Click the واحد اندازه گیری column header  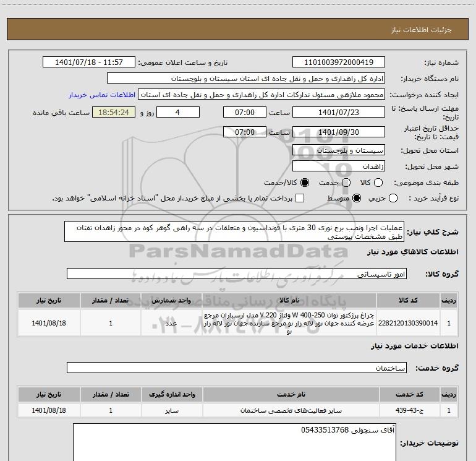pyautogui.click(x=172, y=394)
